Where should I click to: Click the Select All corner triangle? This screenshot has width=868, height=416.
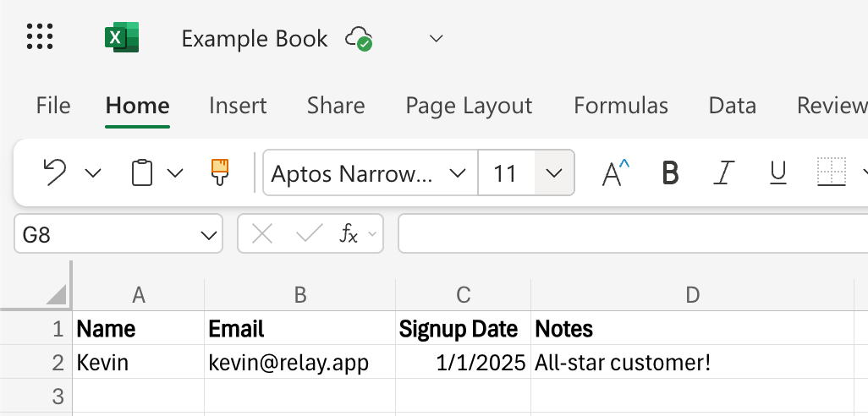(x=57, y=294)
